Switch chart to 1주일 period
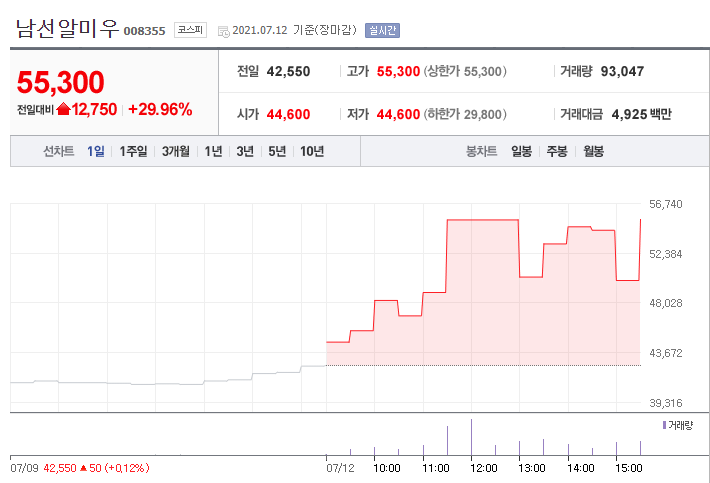The image size is (710, 483). pyautogui.click(x=133, y=151)
